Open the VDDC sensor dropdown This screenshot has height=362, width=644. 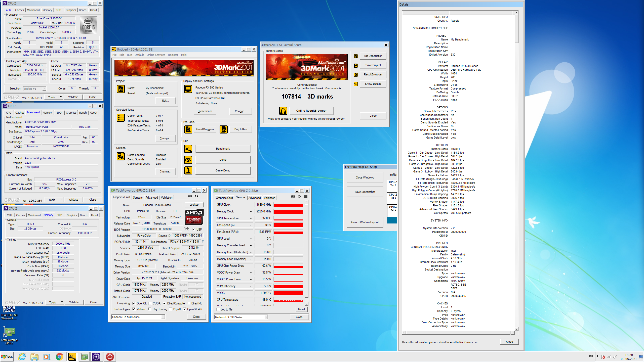click(x=251, y=293)
